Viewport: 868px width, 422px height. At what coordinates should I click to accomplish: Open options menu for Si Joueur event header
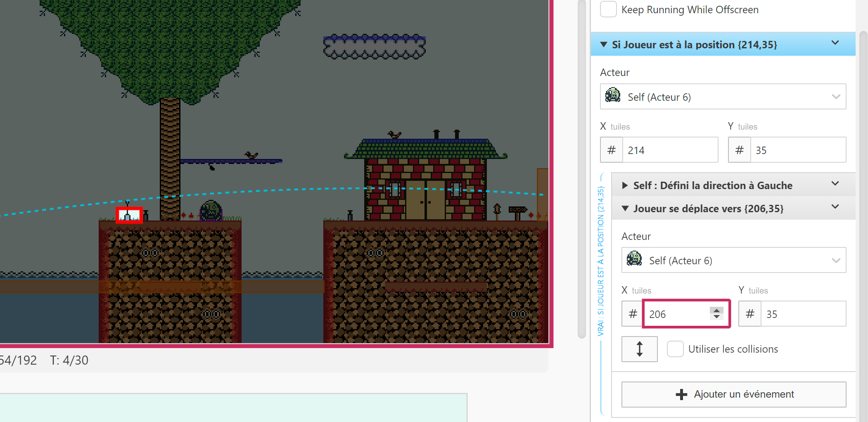(x=835, y=43)
